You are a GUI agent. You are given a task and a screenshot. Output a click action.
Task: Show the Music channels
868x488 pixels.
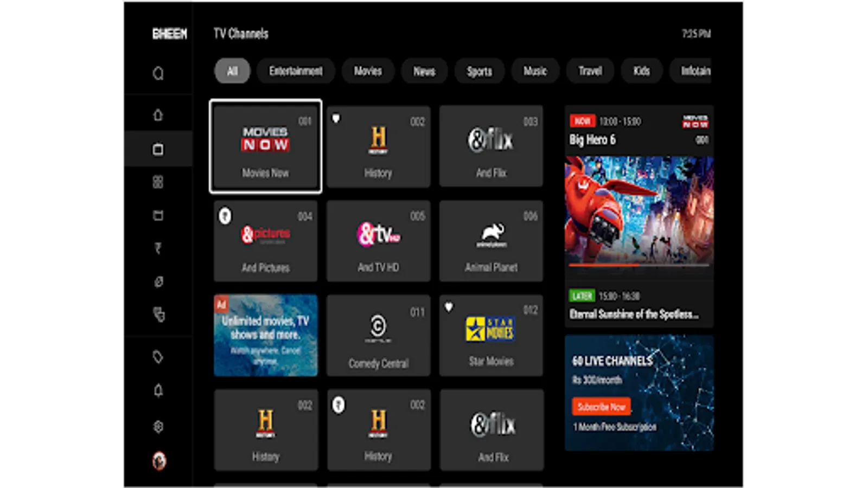[535, 71]
